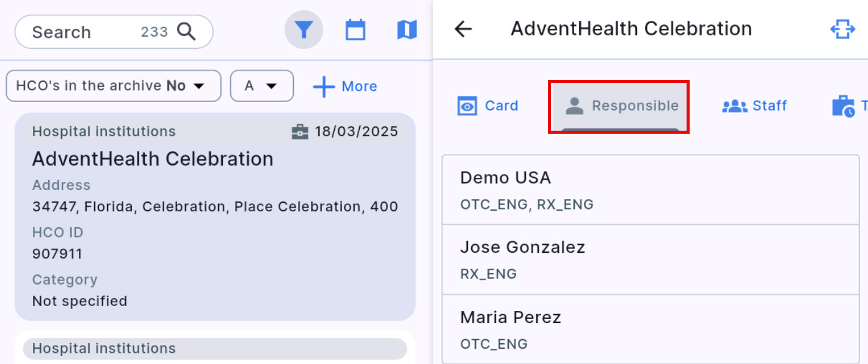Click the search magnifier icon
The width and height of the screenshot is (868, 364).
point(186,31)
